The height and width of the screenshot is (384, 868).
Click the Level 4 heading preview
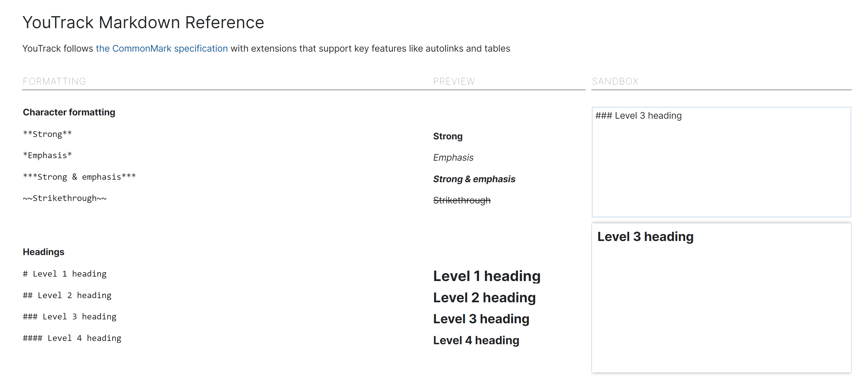(476, 340)
